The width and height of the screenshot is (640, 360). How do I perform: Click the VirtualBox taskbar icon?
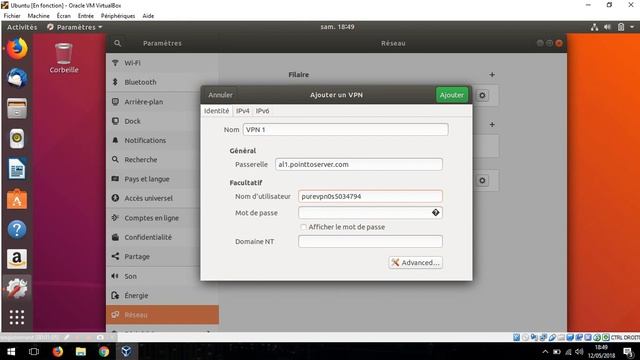[127, 351]
